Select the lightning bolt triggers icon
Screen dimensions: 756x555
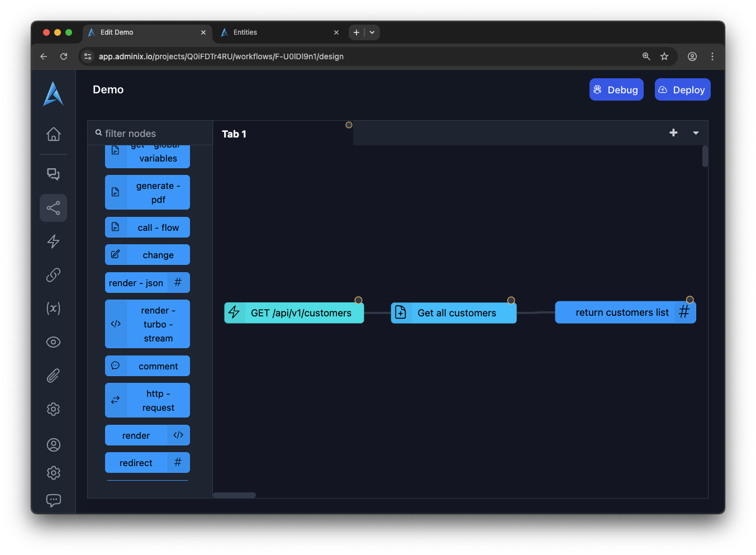pos(54,241)
